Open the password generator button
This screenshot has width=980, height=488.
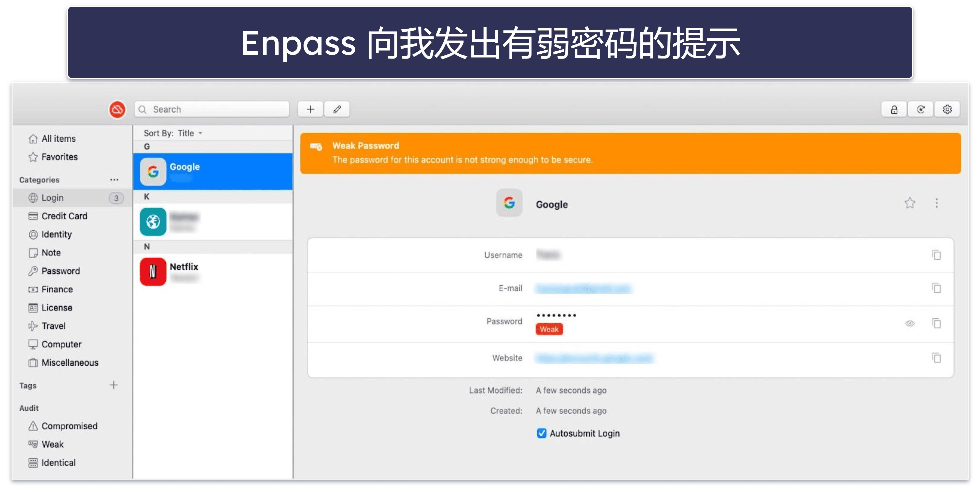[921, 110]
